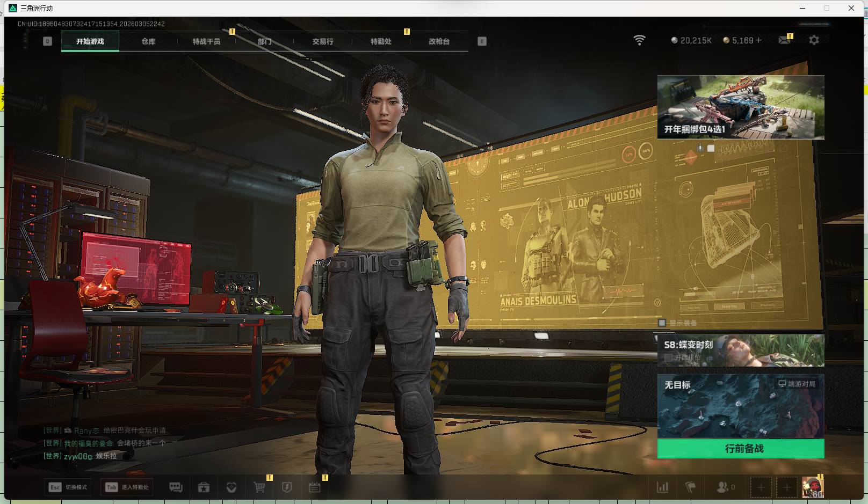Open the mail inbox icon
The height and width of the screenshot is (504, 868).
click(785, 40)
